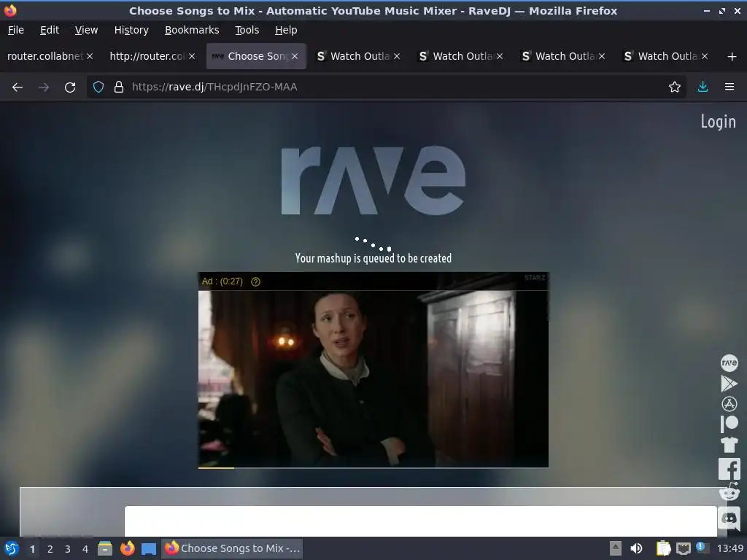The image size is (747, 560).
Task: Bookmark this page with the star icon
Action: (674, 87)
